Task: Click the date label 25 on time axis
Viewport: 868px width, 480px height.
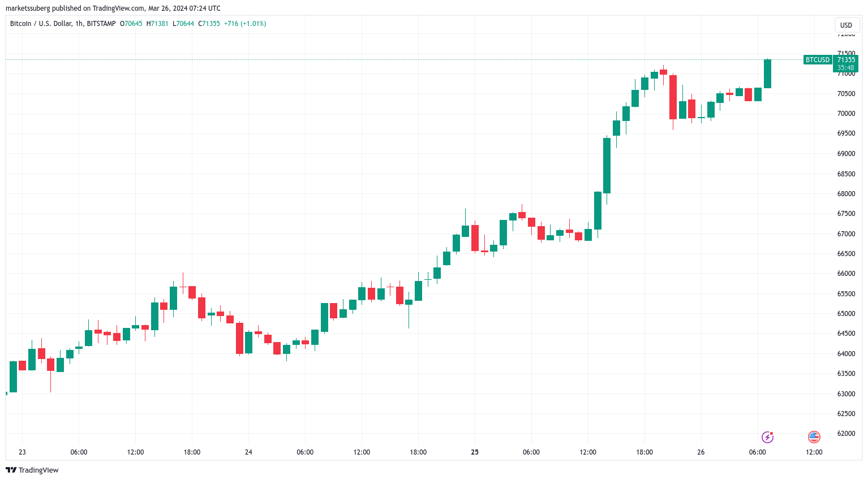Action: coord(475,452)
